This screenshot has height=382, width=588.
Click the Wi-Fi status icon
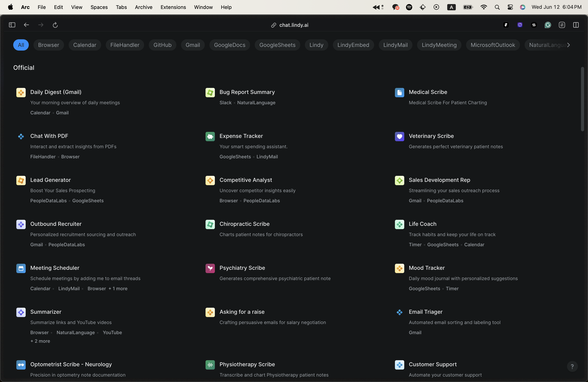pos(484,7)
